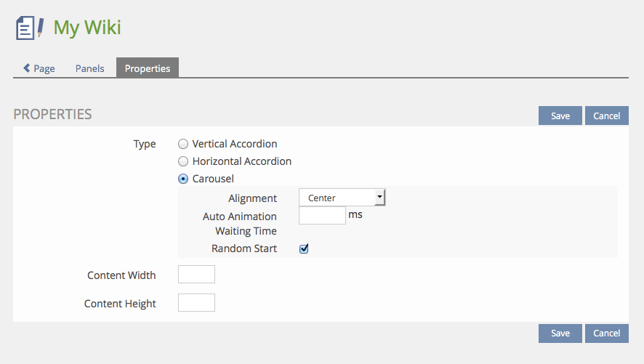Click into the Content Width input box
This screenshot has width=644, height=364.
coord(196,275)
